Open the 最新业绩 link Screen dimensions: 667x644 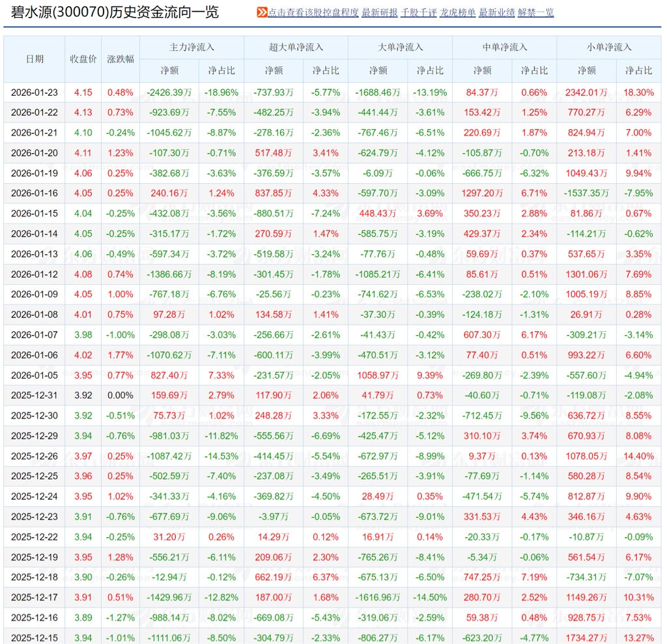497,12
